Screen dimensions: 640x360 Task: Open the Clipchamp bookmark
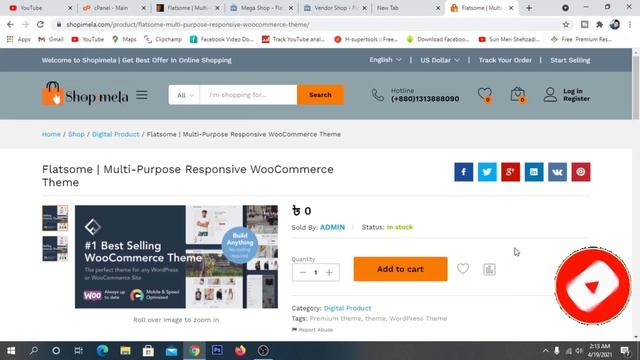[x=163, y=39]
